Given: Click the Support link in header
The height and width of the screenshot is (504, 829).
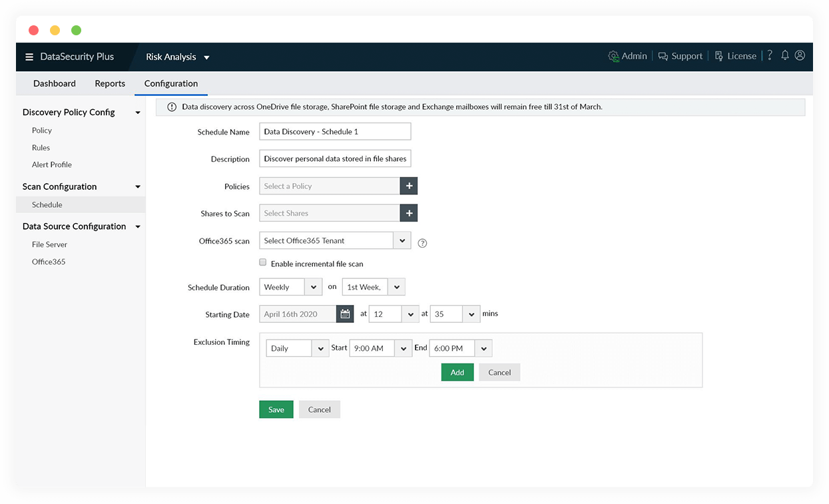Looking at the screenshot, I should point(687,57).
